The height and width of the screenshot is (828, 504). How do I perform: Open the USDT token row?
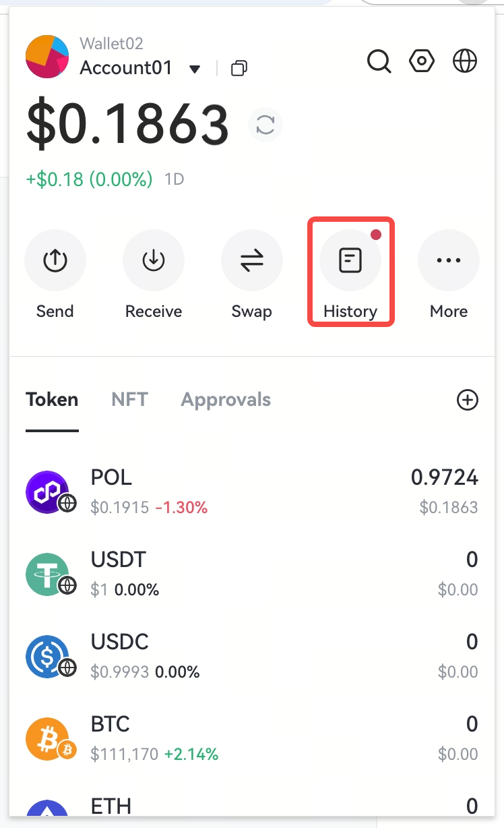(x=251, y=574)
